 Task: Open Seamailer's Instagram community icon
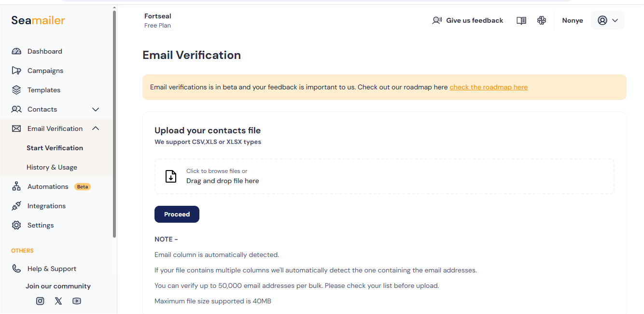point(40,301)
